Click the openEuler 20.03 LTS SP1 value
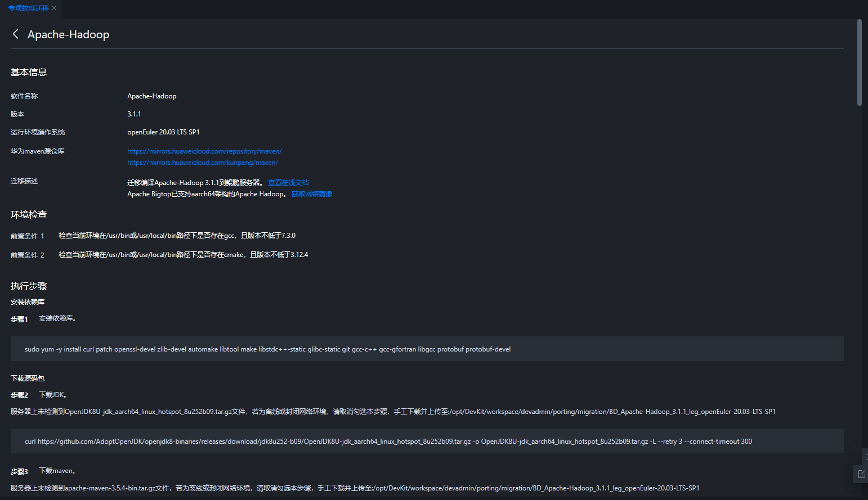The width and height of the screenshot is (868, 500). click(163, 132)
